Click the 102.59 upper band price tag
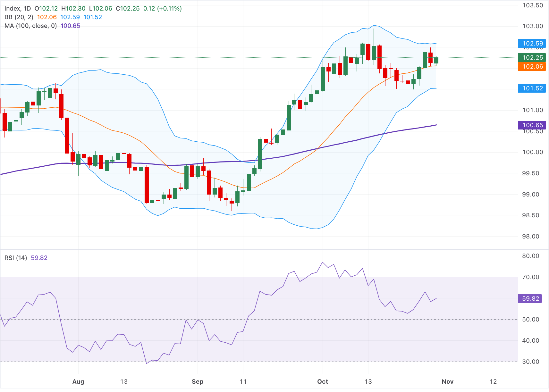This screenshot has height=392, width=549. pyautogui.click(x=532, y=43)
